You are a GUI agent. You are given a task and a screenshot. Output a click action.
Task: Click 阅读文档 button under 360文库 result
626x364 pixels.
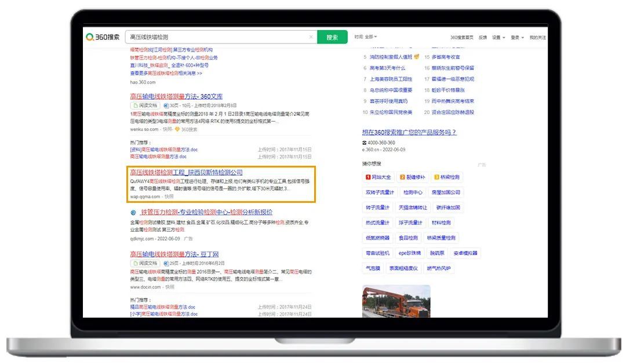click(x=145, y=106)
